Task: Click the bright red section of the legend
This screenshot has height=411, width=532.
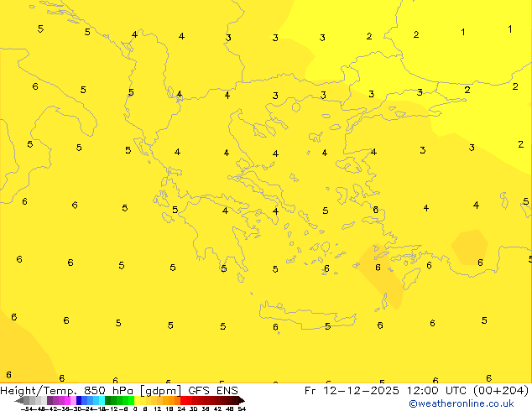Action: (188, 400)
